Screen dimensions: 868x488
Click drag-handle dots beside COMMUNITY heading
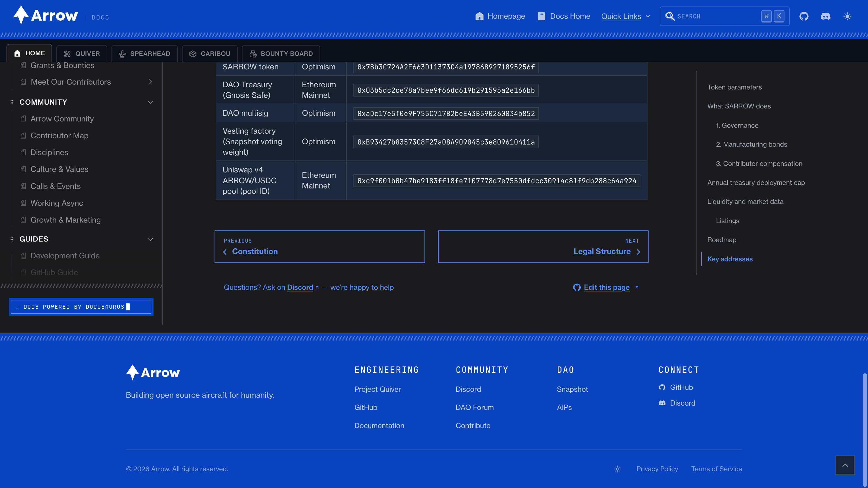12,102
